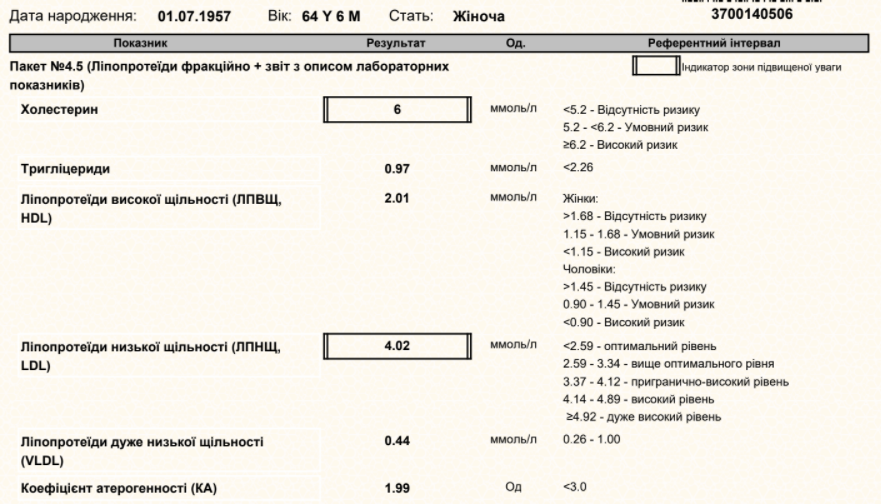Viewport: 881px width, 504px height.
Task: Click the VLDL result value 0.44
Action: pos(397,441)
